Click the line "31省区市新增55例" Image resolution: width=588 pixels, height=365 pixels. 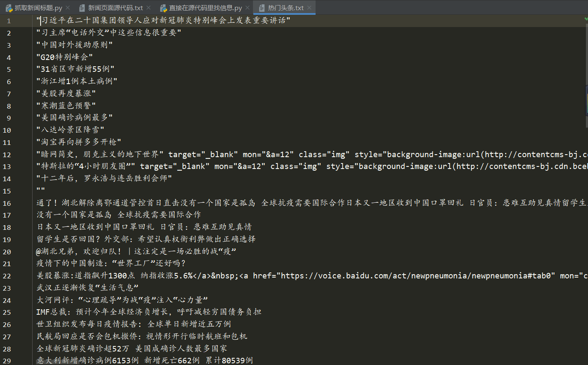tap(75, 69)
